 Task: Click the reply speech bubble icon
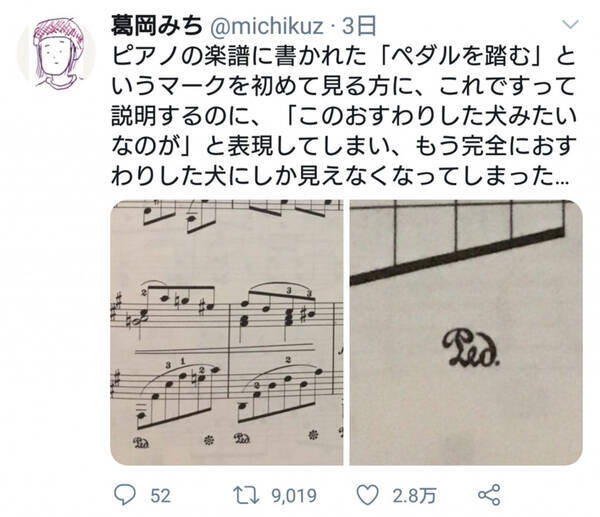tap(122, 493)
